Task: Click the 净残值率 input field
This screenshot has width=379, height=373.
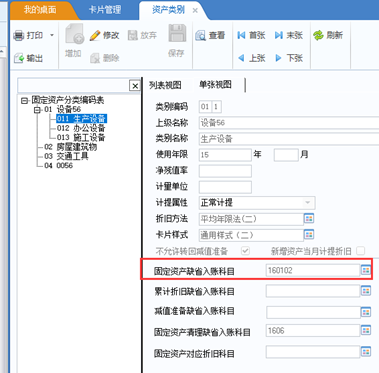Action: click(225, 171)
